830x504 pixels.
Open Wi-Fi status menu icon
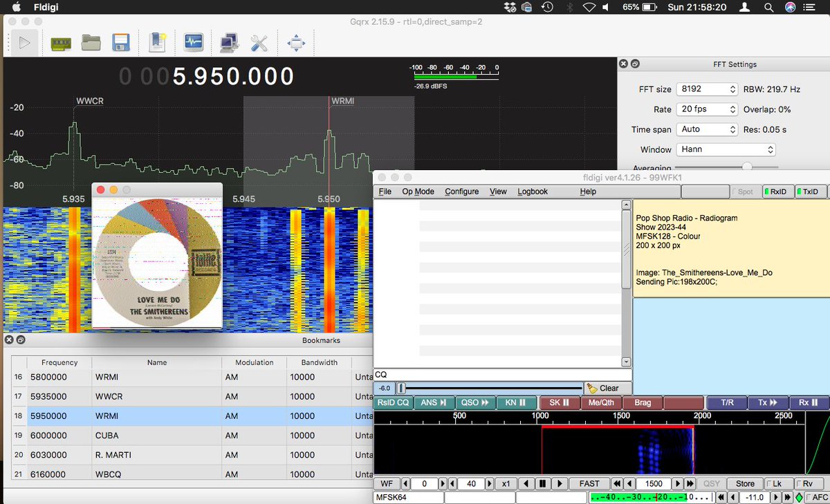click(589, 7)
